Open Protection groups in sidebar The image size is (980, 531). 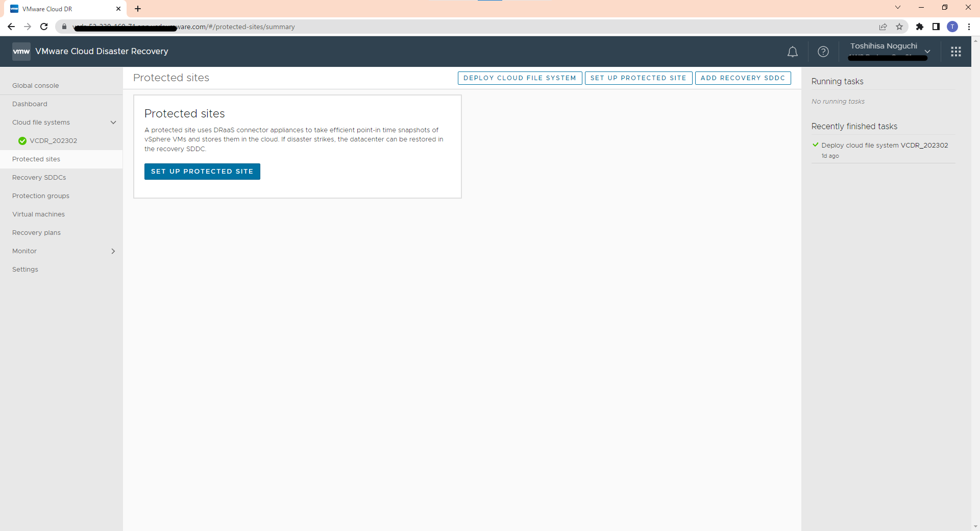pyautogui.click(x=41, y=196)
